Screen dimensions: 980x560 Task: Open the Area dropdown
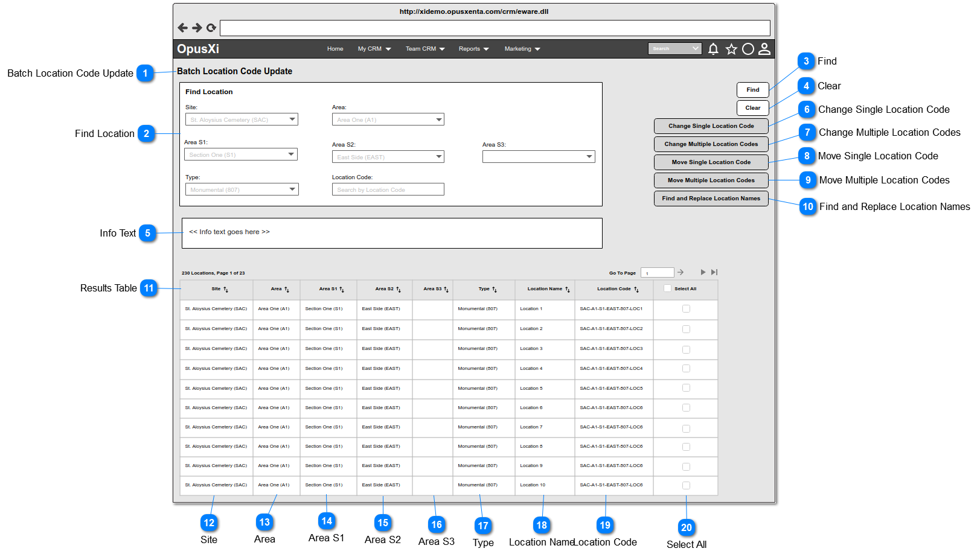388,119
